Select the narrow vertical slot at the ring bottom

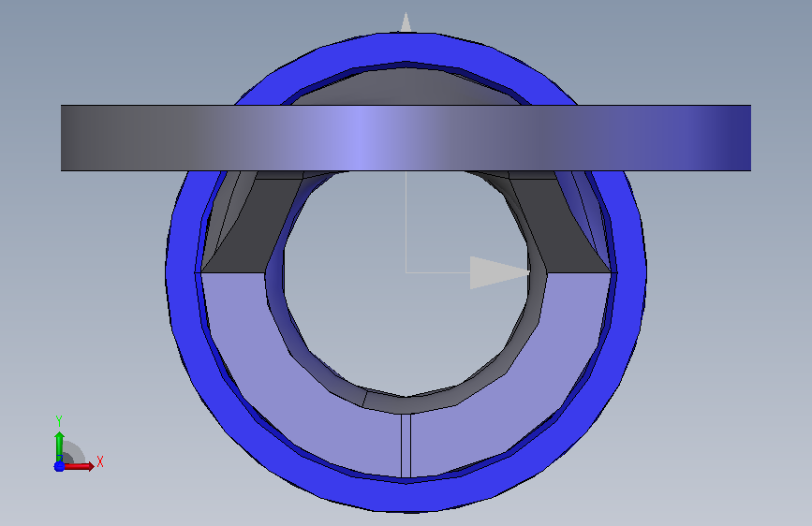tap(406, 446)
